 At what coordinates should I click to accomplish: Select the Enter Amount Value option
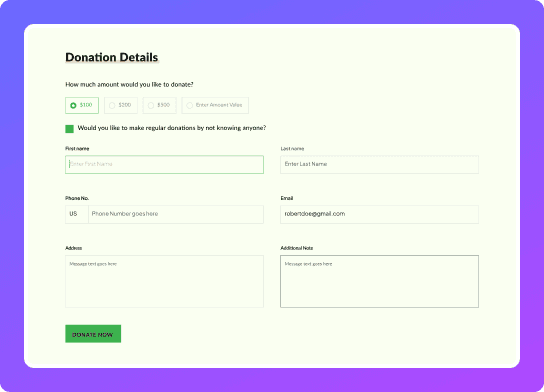click(215, 105)
